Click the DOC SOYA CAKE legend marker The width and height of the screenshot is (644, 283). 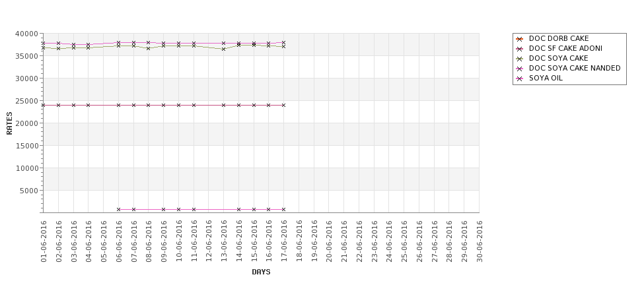tap(520, 59)
